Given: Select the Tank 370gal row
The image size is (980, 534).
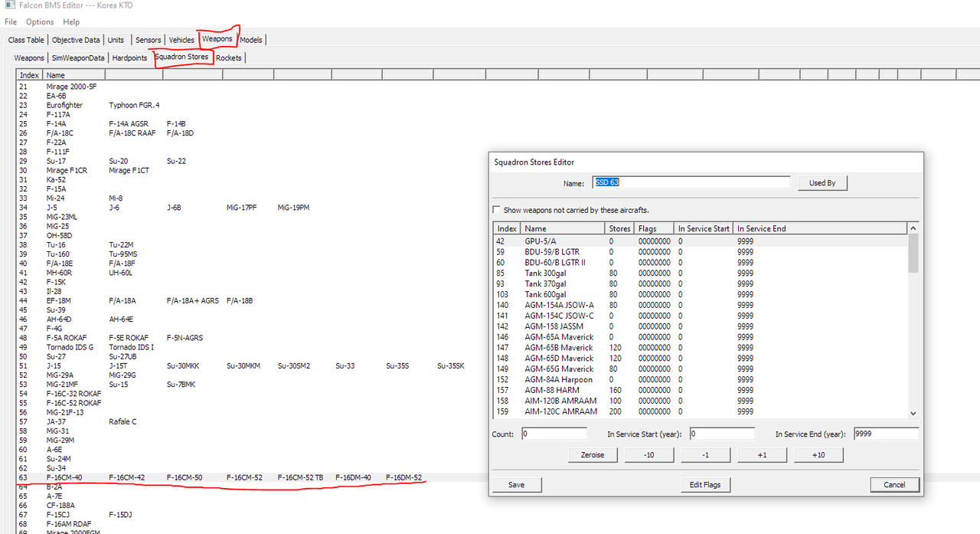Looking at the screenshot, I should click(701, 283).
